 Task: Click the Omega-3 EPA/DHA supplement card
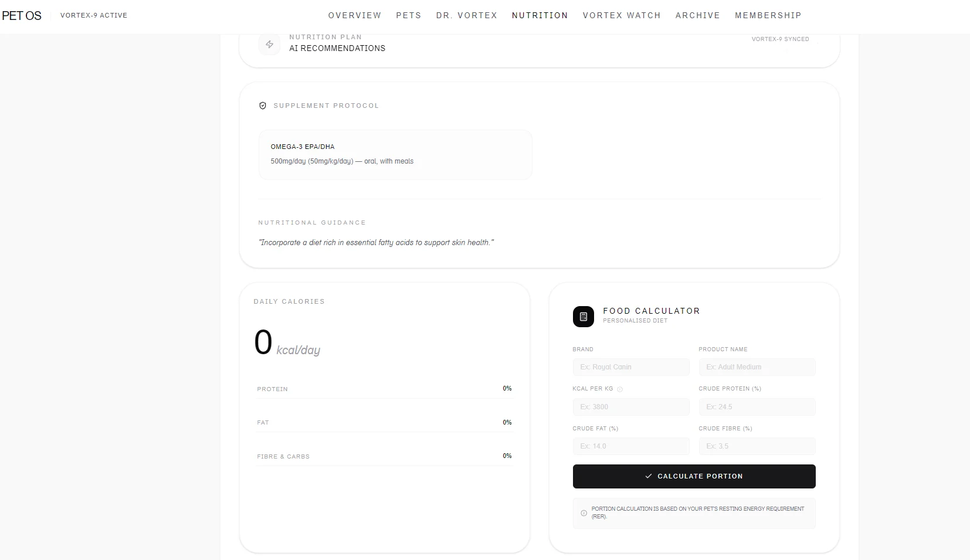coord(395,155)
